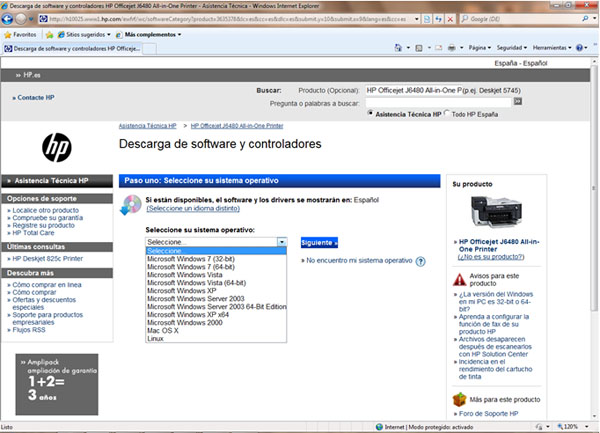Open Favoritos star button
This screenshot has width=600, height=433.
(x=20, y=34)
